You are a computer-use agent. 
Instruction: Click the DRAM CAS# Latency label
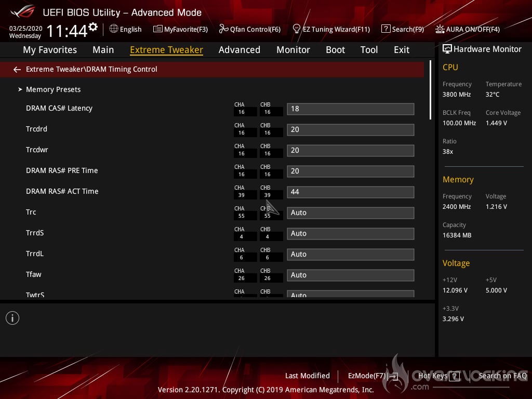click(59, 108)
